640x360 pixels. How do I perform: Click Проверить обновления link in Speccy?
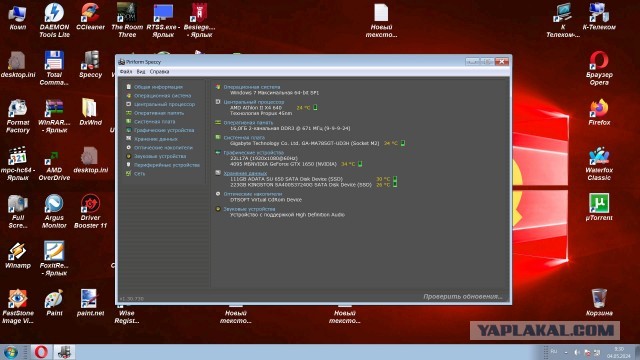click(463, 296)
